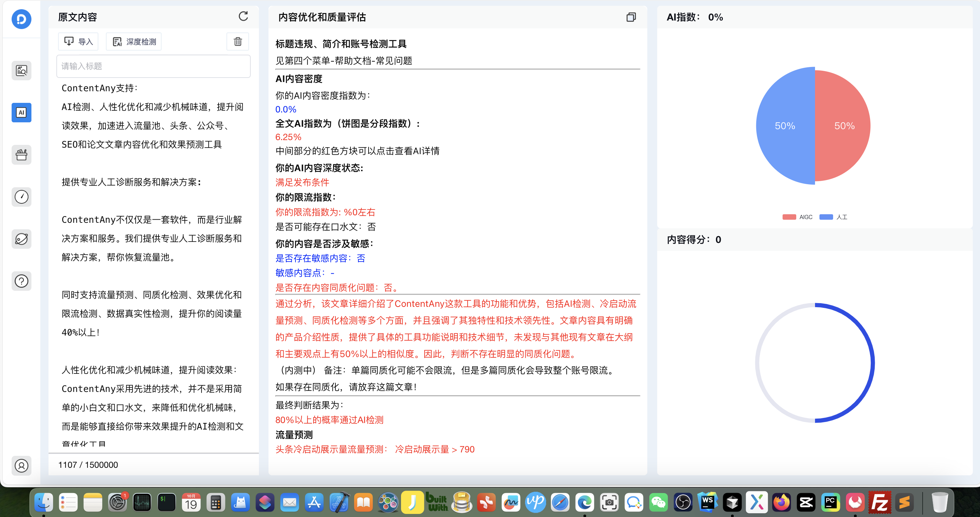This screenshot has height=517, width=980.
Task: Copy the 内容优化和质量评估 report
Action: (631, 17)
